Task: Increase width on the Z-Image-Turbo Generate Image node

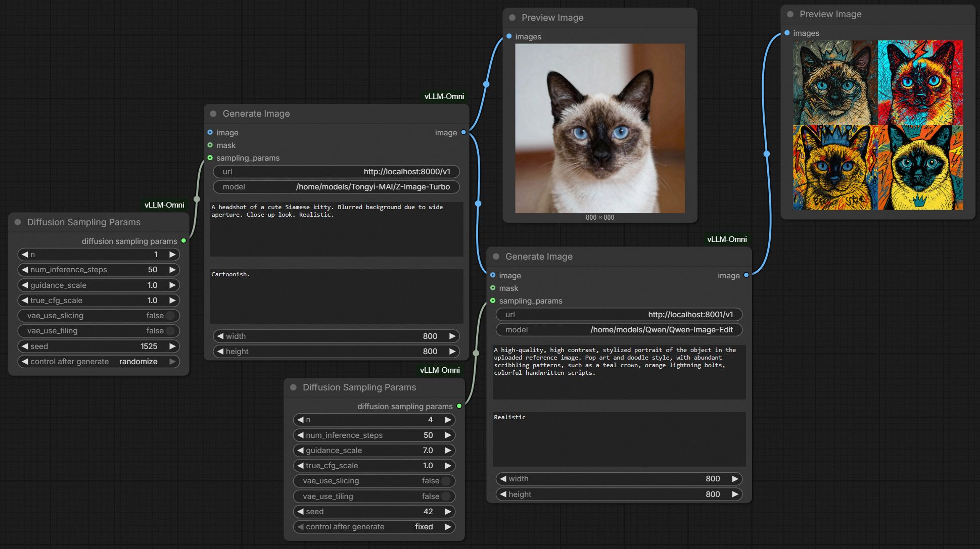Action: pos(452,336)
